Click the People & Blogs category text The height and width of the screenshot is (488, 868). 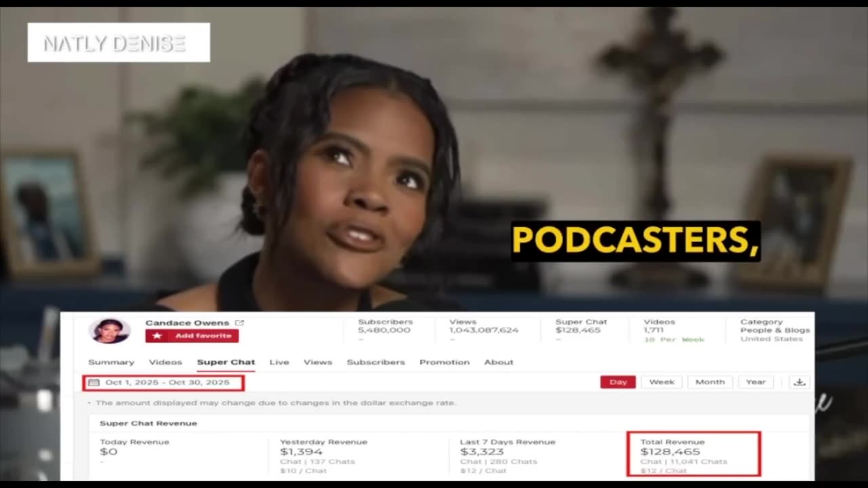[775, 330]
